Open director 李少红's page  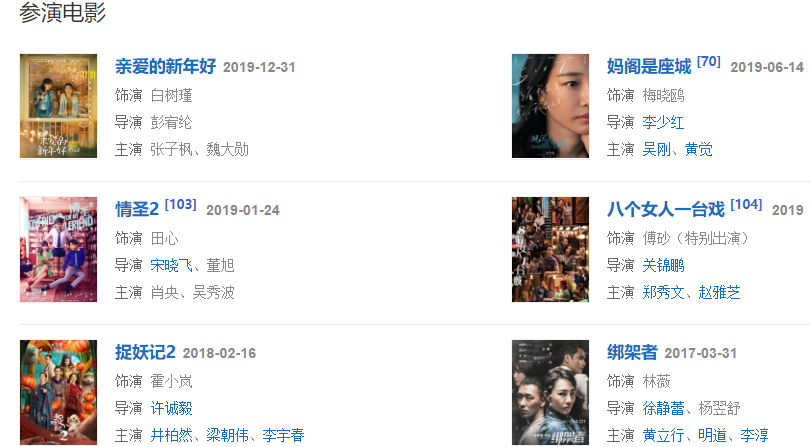(663, 123)
